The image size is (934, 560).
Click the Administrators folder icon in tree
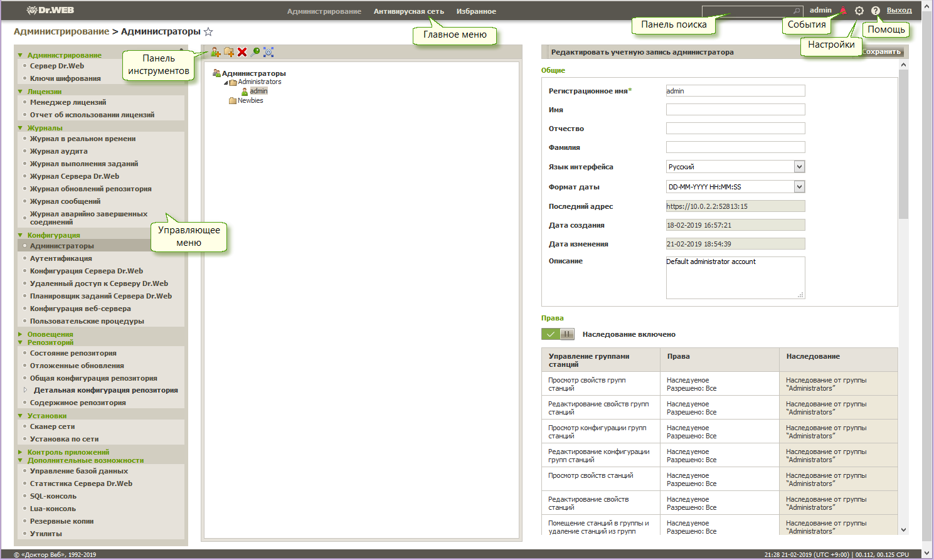(233, 82)
